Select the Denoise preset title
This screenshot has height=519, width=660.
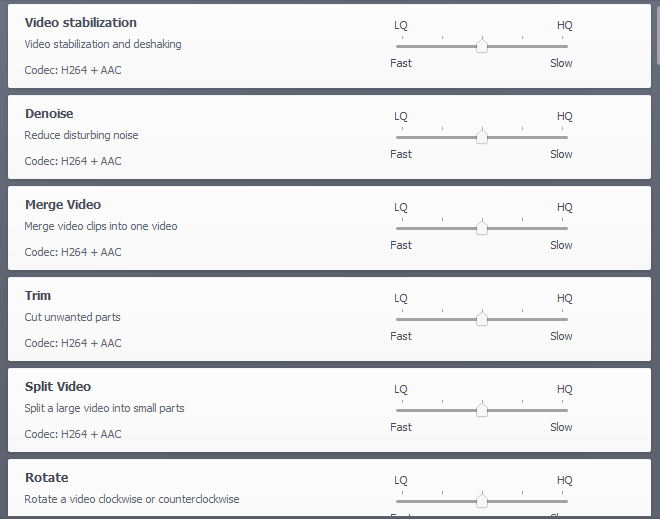coord(49,114)
